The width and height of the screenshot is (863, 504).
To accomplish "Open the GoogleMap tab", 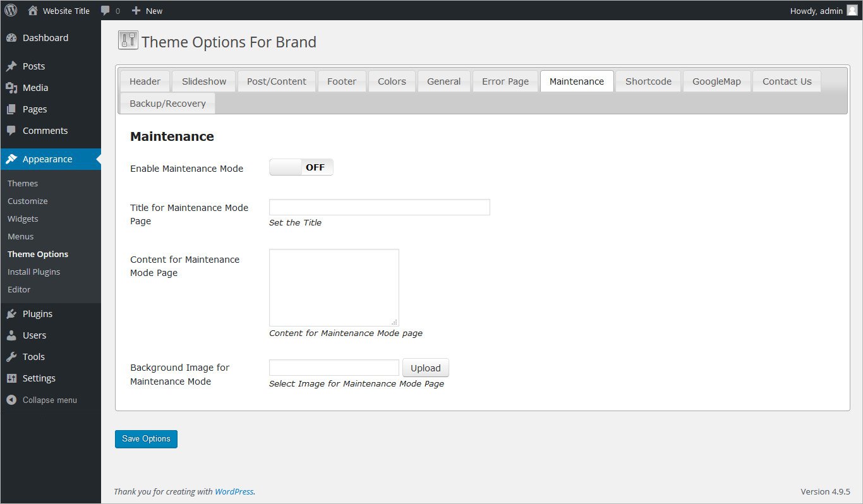I will 716,81.
